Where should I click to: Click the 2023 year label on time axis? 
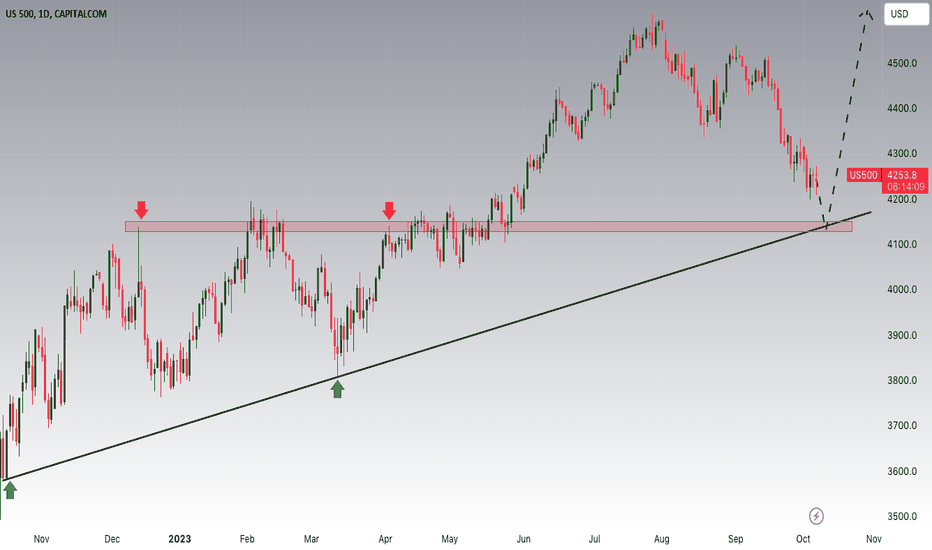tap(180, 539)
